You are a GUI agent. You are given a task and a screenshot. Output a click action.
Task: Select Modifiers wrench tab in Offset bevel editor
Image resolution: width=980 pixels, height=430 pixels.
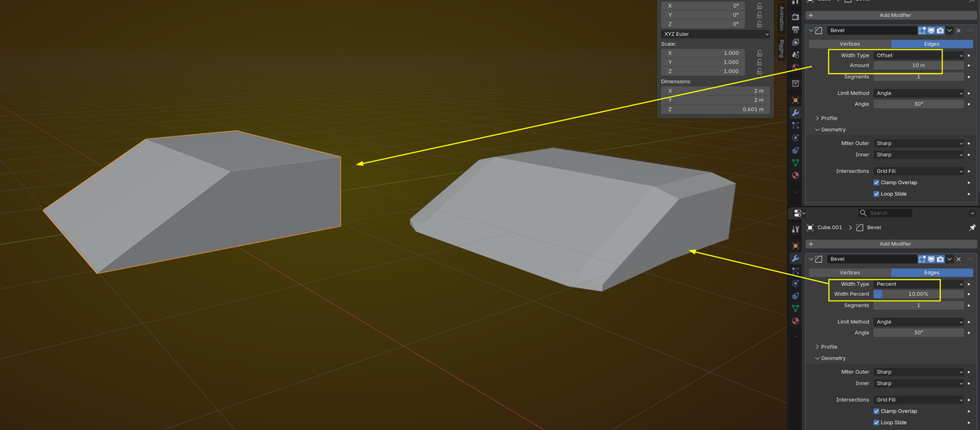point(795,113)
